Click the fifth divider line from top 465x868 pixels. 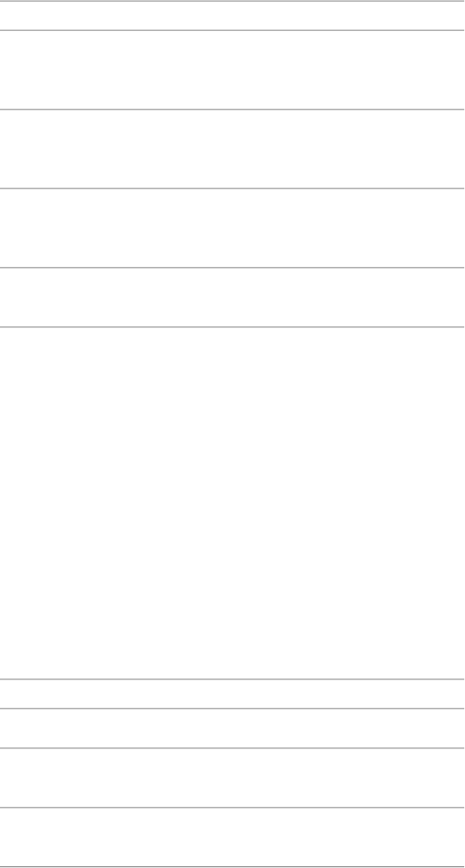(x=232, y=268)
